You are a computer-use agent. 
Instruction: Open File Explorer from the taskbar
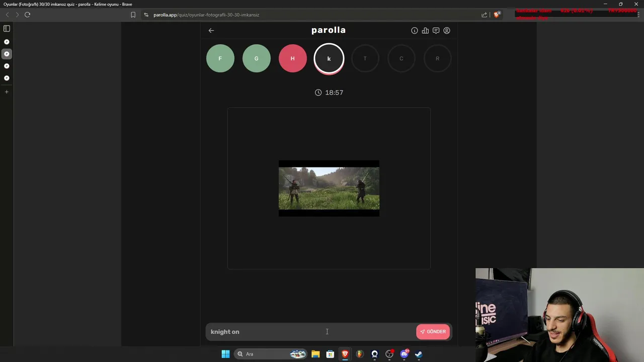tap(315, 354)
